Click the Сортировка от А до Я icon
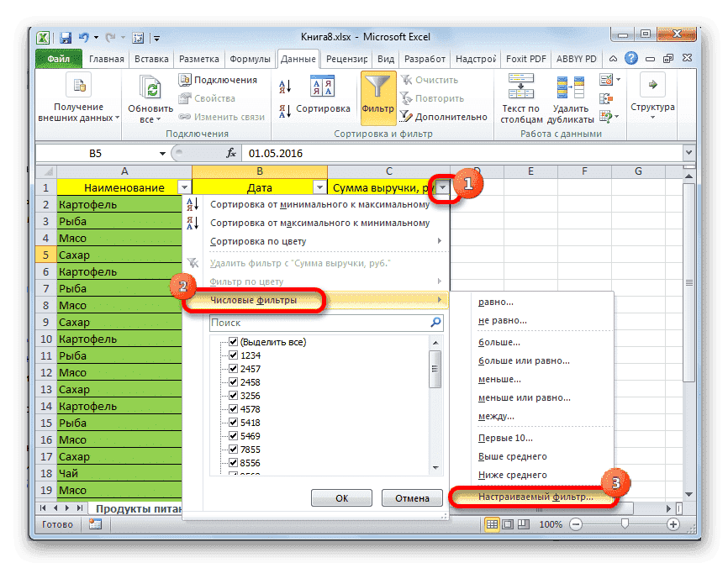Image resolution: width=728 pixels, height=568 pixels. pyautogui.click(x=285, y=86)
